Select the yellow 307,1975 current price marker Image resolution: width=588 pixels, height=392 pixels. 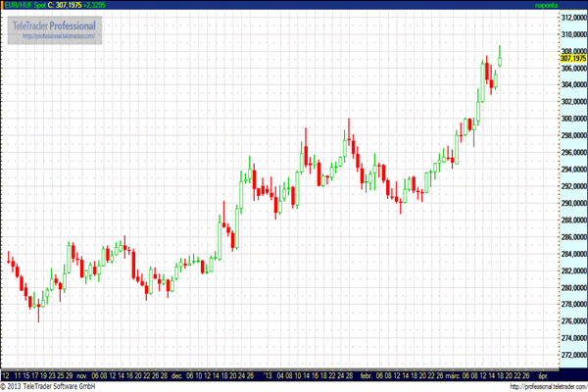click(572, 59)
